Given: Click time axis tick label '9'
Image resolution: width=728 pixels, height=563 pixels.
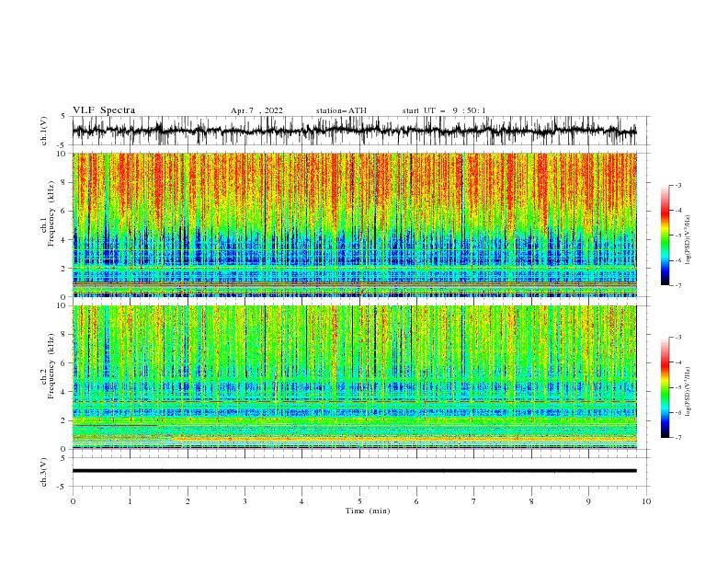Looking at the screenshot, I should tap(588, 501).
